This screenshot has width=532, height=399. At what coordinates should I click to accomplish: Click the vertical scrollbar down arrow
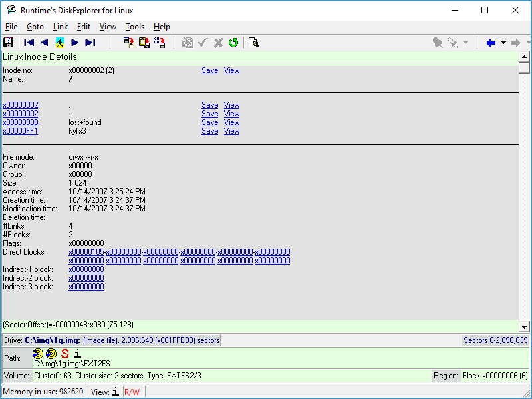[524, 327]
